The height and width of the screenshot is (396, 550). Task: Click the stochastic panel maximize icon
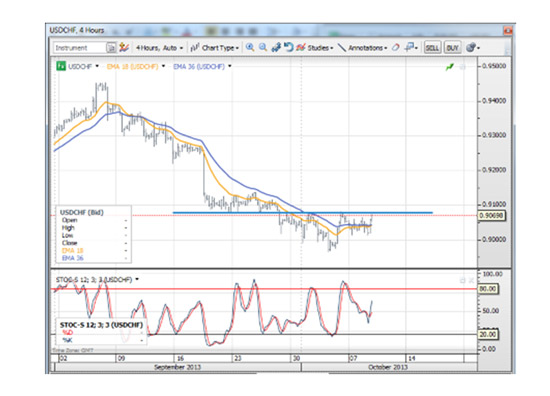(462, 280)
